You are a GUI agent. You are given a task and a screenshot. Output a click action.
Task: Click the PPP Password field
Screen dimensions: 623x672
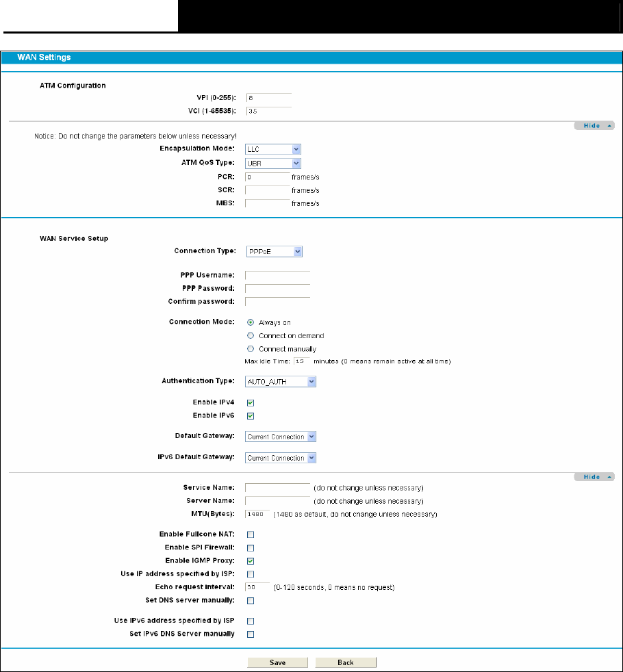277,288
